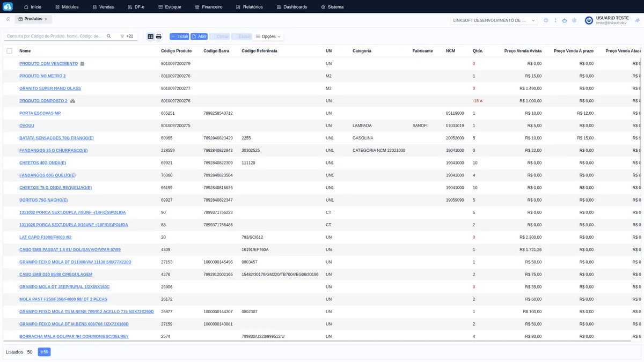This screenshot has height=362, width=644.
Task: Close the Produtos tab
Action: point(46,19)
